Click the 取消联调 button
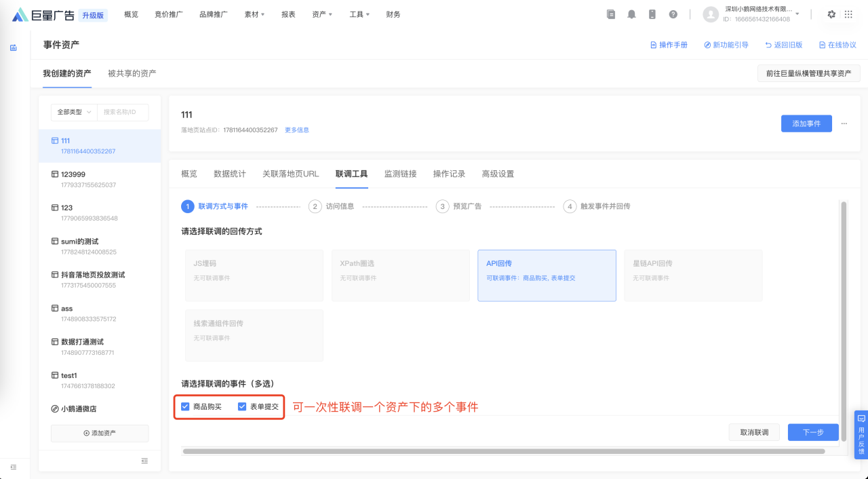868x479 pixels. coord(754,432)
